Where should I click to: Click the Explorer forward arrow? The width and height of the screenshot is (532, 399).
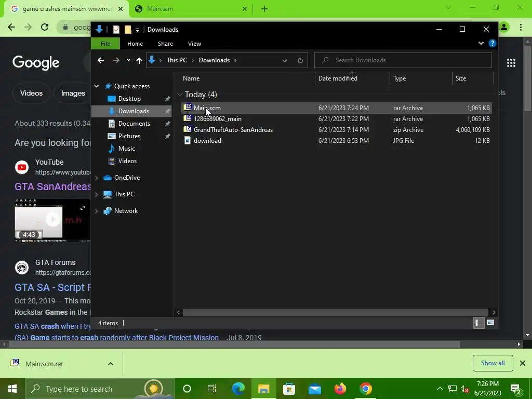(x=116, y=60)
